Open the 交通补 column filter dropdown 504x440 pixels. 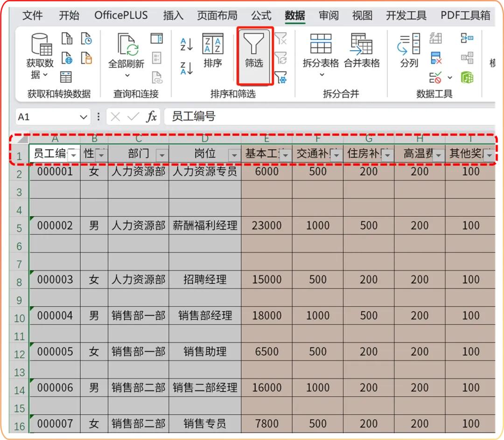tap(336, 156)
